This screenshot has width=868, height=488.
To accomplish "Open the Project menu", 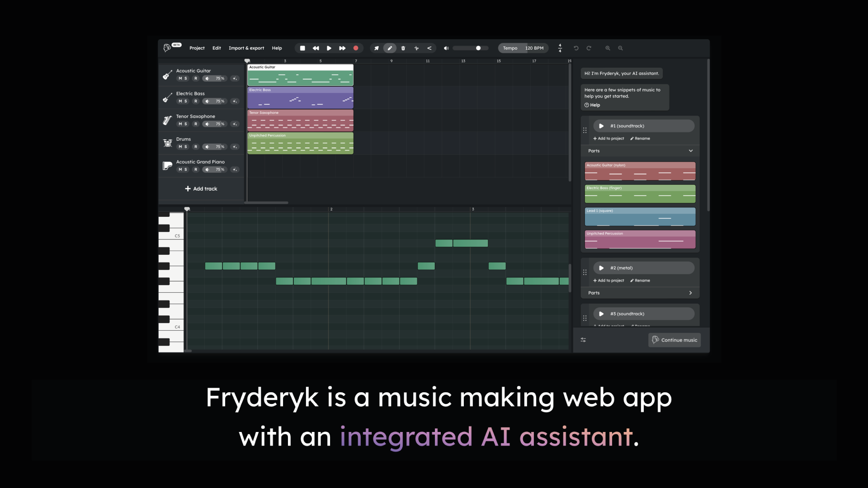I will pos(197,47).
